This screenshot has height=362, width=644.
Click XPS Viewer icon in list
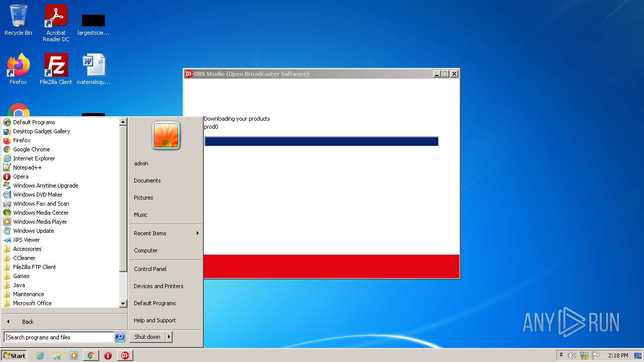point(7,240)
